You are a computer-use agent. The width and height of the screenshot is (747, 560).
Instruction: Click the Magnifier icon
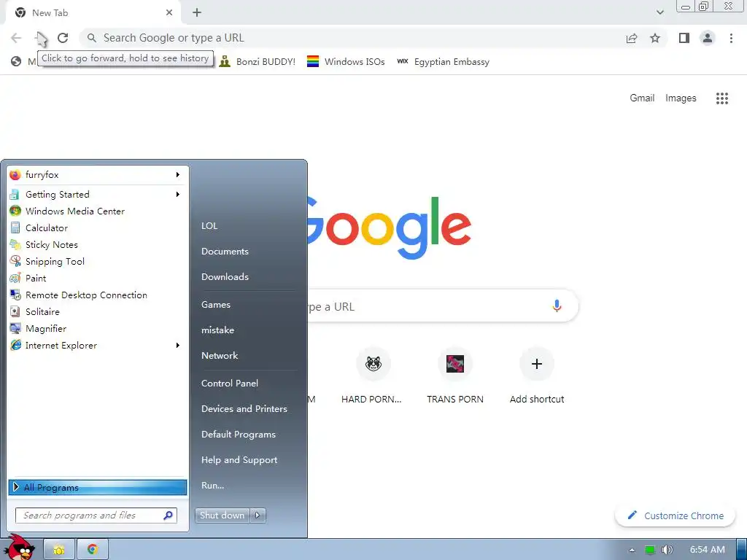[15, 329]
